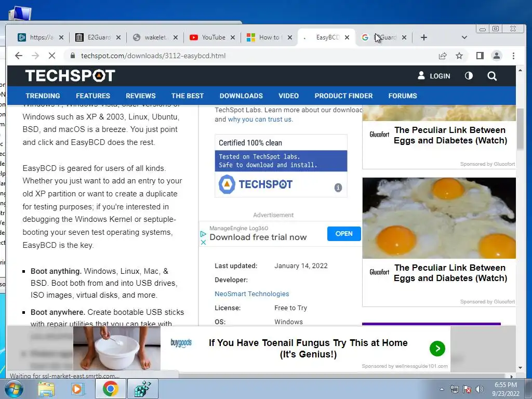
Task: Click the page scrollbar down arrow
Action: (x=520, y=367)
